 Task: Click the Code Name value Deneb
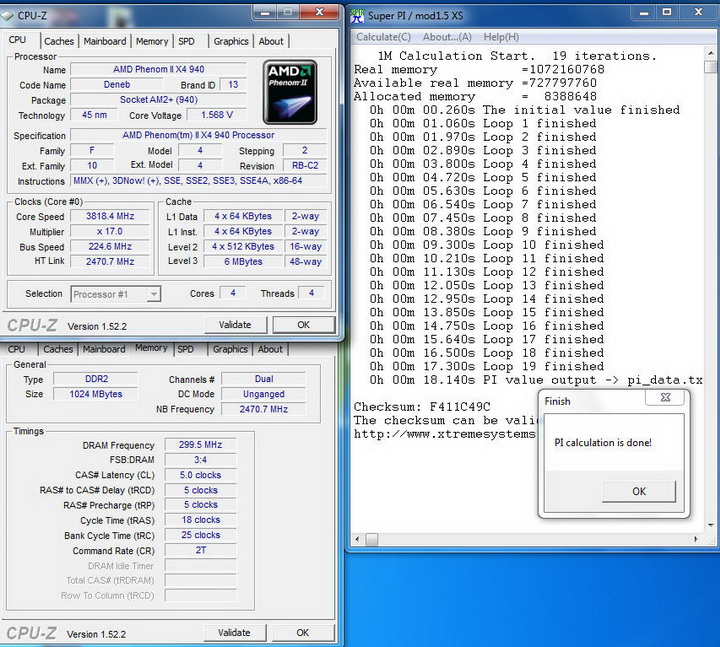[x=117, y=84]
